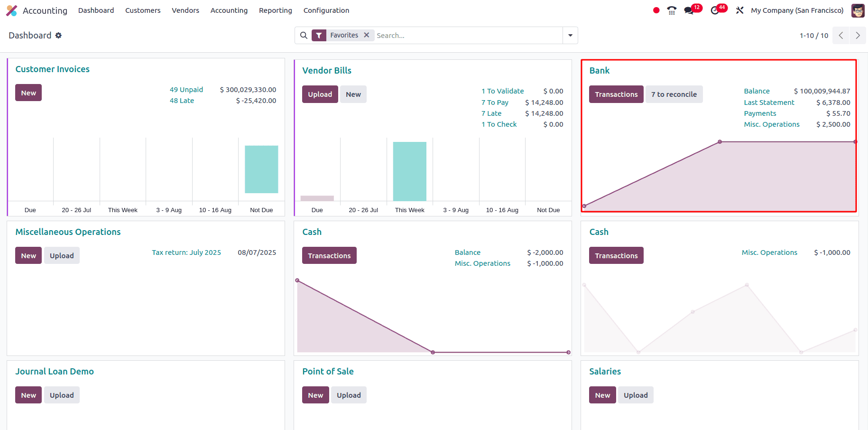
Task: Go to the next dashboard page
Action: coord(858,35)
